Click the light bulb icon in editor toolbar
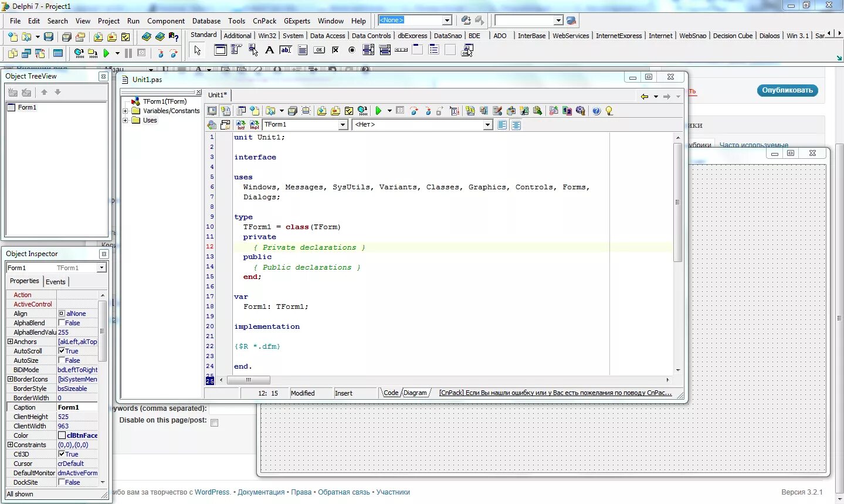Image resolution: width=844 pixels, height=504 pixels. 609,111
